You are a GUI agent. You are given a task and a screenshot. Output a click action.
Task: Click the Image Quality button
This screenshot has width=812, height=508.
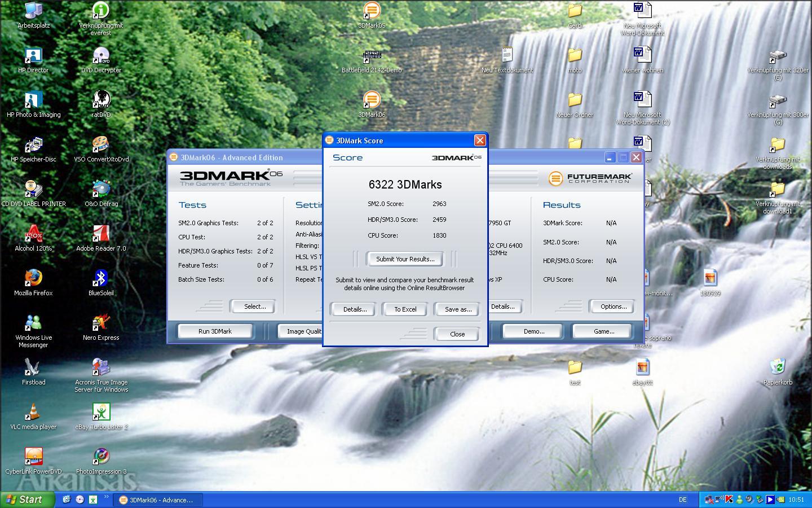click(x=301, y=331)
